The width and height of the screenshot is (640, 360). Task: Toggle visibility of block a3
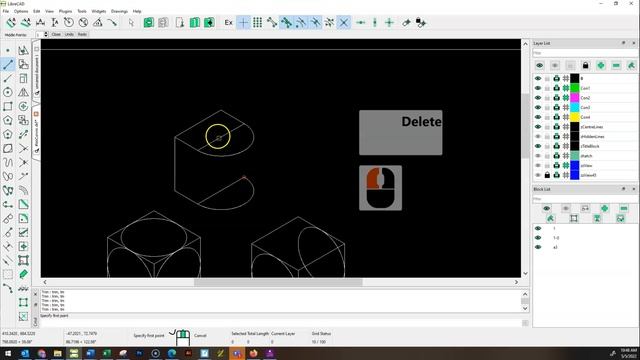click(538, 247)
